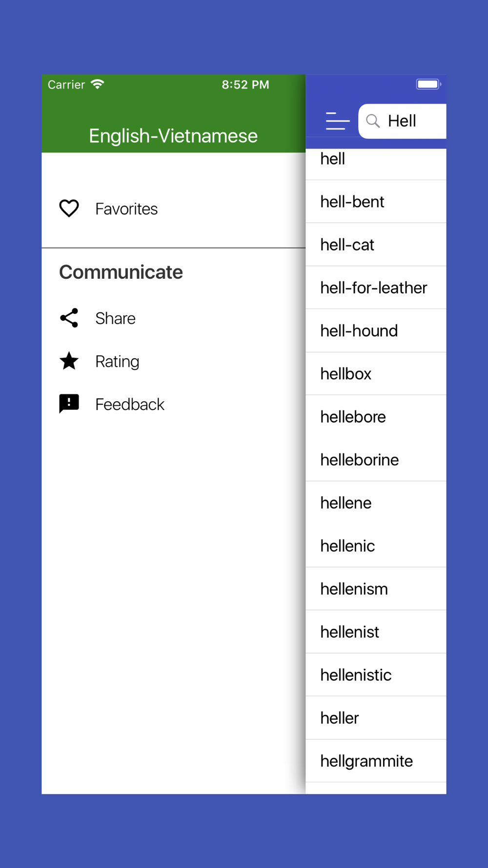
Task: Select the word hell-for-leather
Action: click(376, 288)
